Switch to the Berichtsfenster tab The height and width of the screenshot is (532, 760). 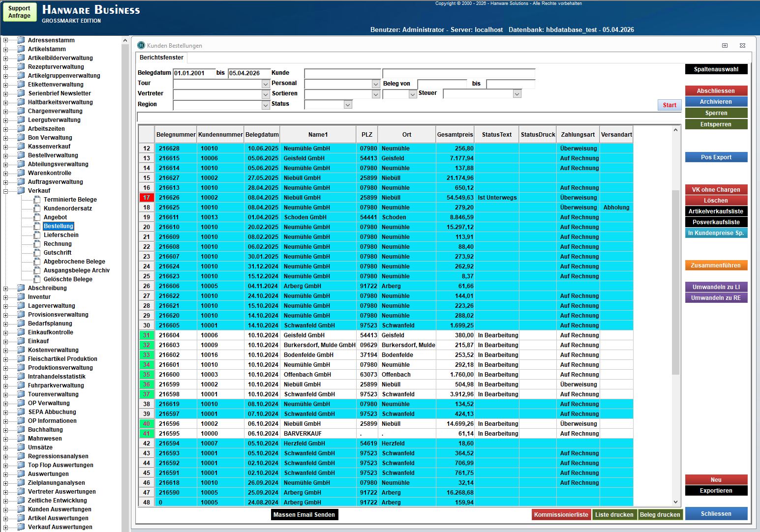(x=161, y=58)
